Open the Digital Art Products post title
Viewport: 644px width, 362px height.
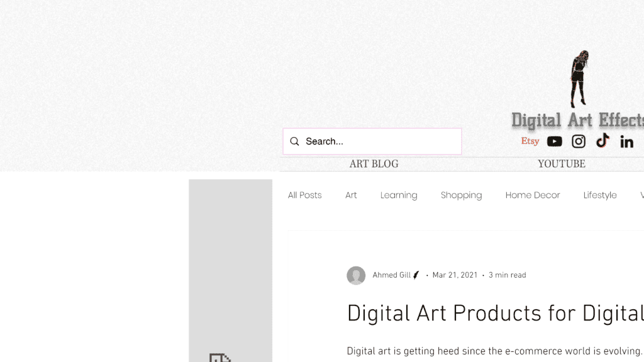click(x=496, y=314)
